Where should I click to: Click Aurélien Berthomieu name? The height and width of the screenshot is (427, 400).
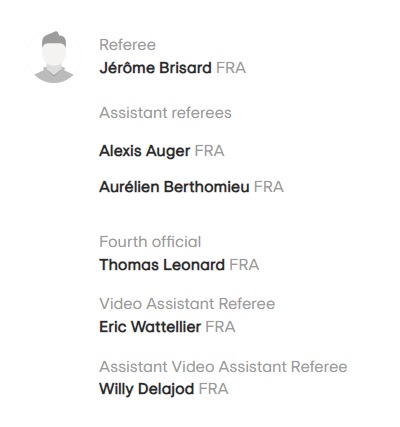coord(174,187)
